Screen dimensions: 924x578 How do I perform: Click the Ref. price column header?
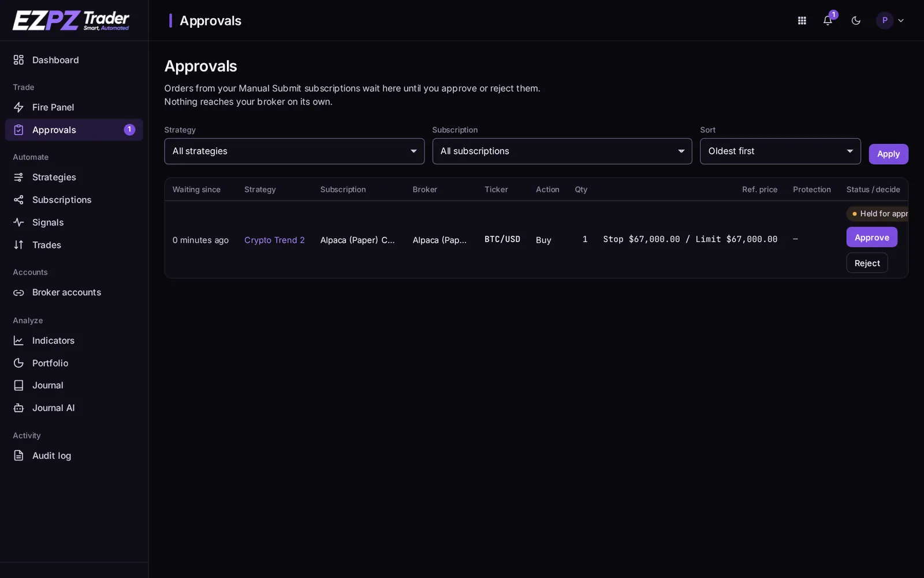click(759, 190)
